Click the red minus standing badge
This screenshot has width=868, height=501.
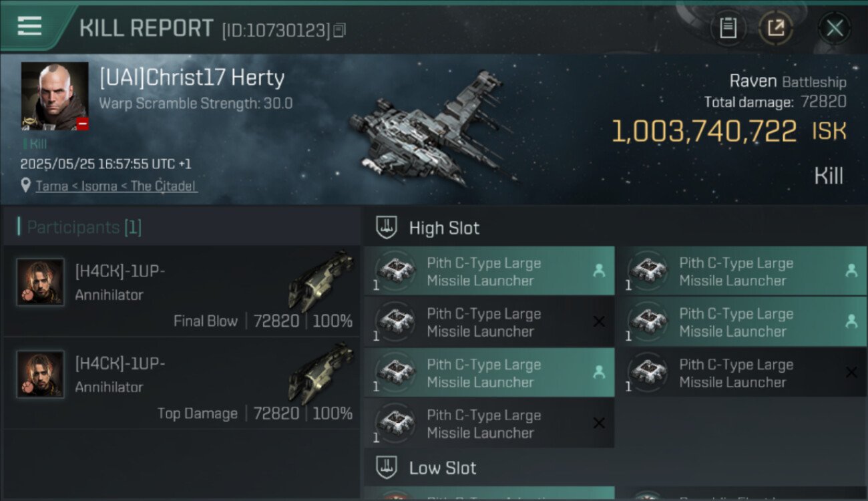[x=82, y=124]
